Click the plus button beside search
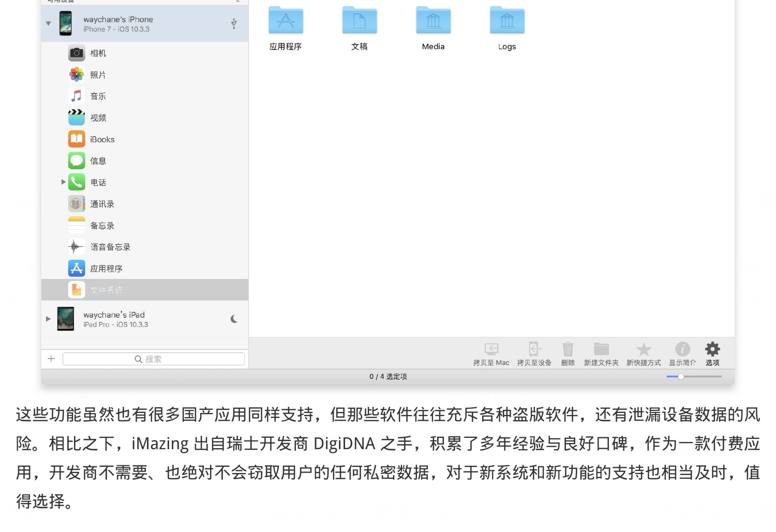776x532 pixels. click(x=51, y=359)
